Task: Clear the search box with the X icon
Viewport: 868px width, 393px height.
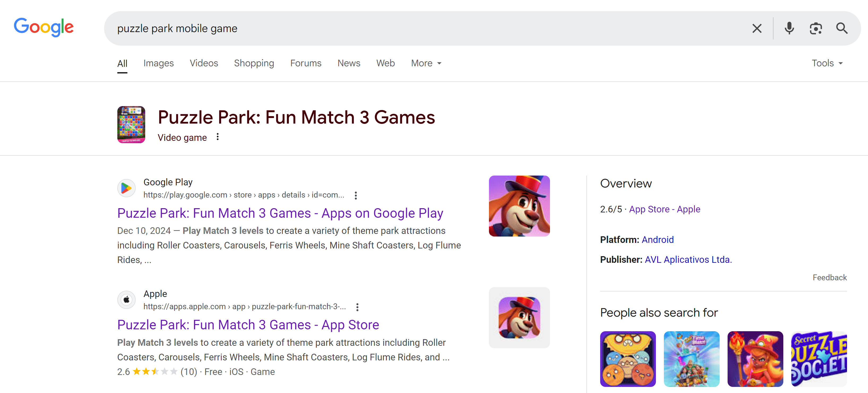Action: tap(757, 29)
